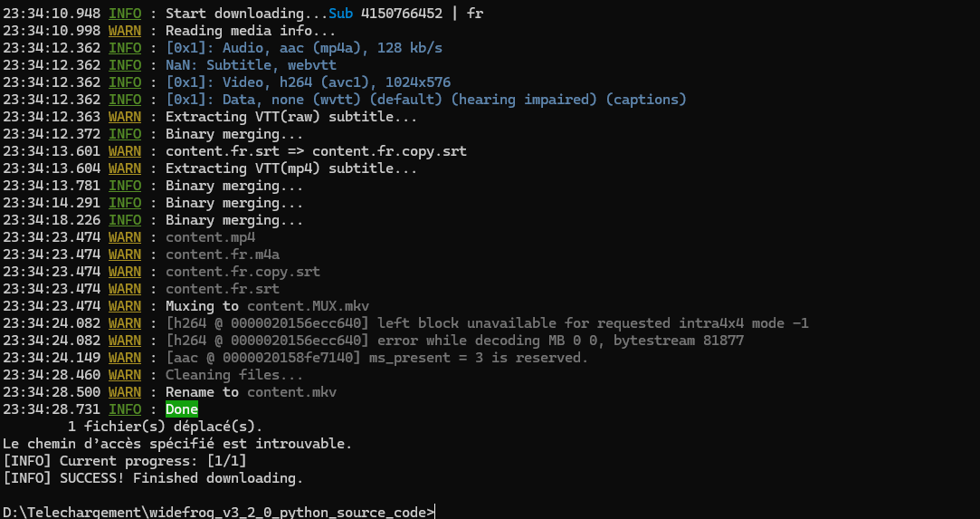
Task: Select the Reading media info line
Action: pos(250,31)
